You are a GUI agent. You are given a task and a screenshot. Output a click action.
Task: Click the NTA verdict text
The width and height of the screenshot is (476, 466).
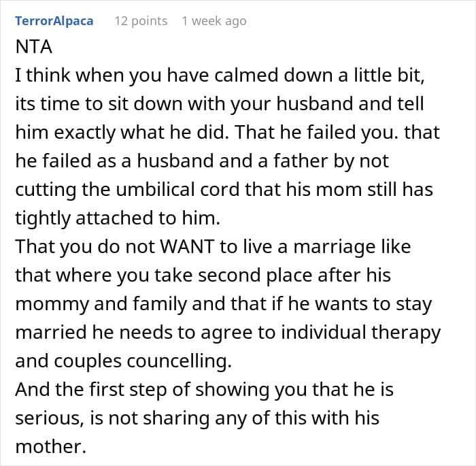pos(34,47)
